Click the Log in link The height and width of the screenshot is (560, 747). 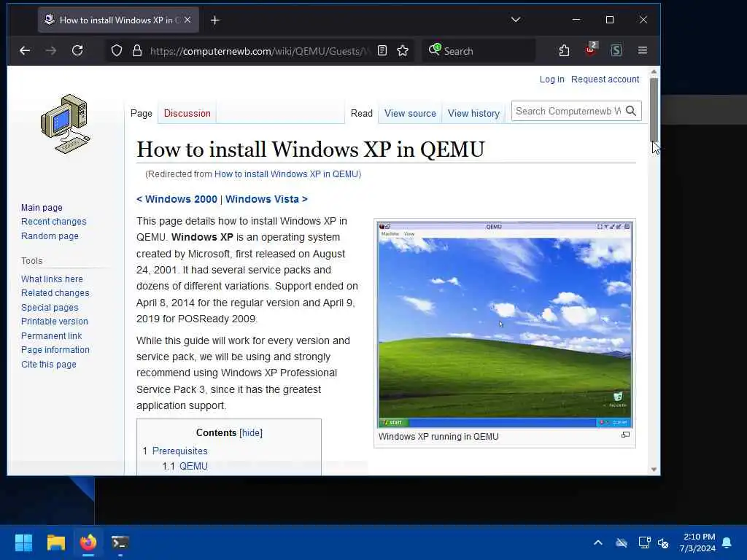pos(551,79)
